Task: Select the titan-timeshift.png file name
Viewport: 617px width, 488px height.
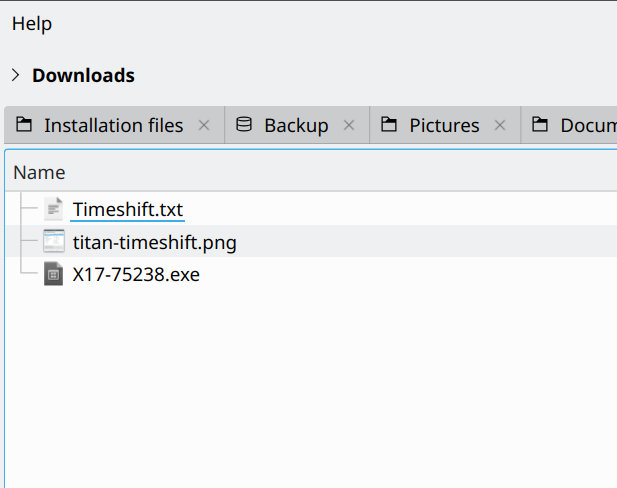Action: [x=154, y=242]
